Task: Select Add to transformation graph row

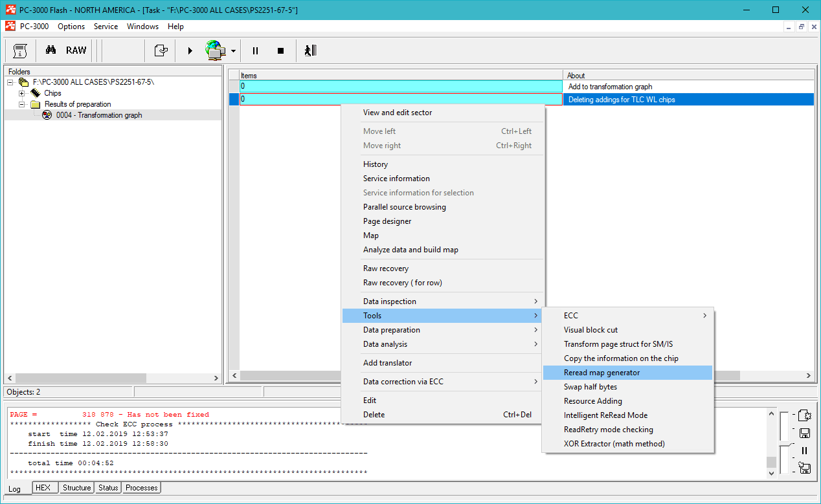Action: tap(527, 86)
